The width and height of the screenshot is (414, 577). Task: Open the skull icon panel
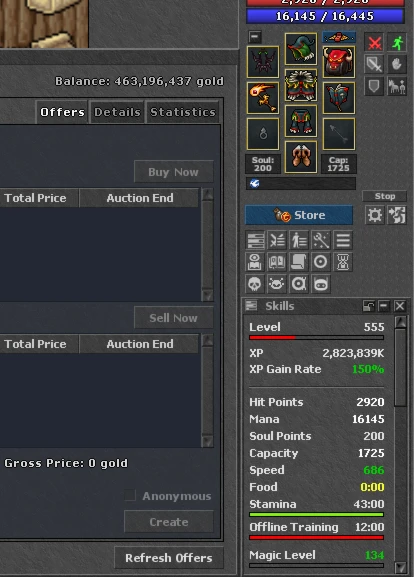click(x=255, y=284)
